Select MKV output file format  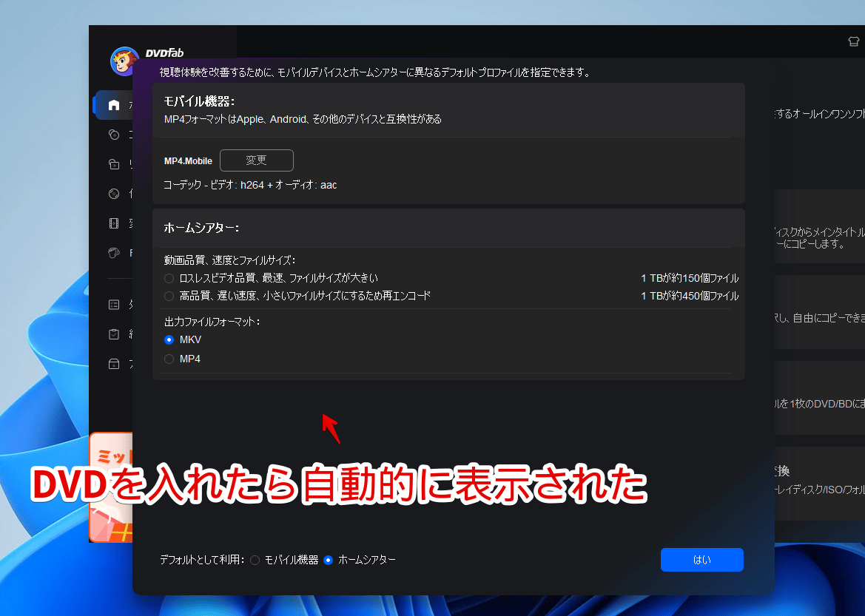point(169,339)
